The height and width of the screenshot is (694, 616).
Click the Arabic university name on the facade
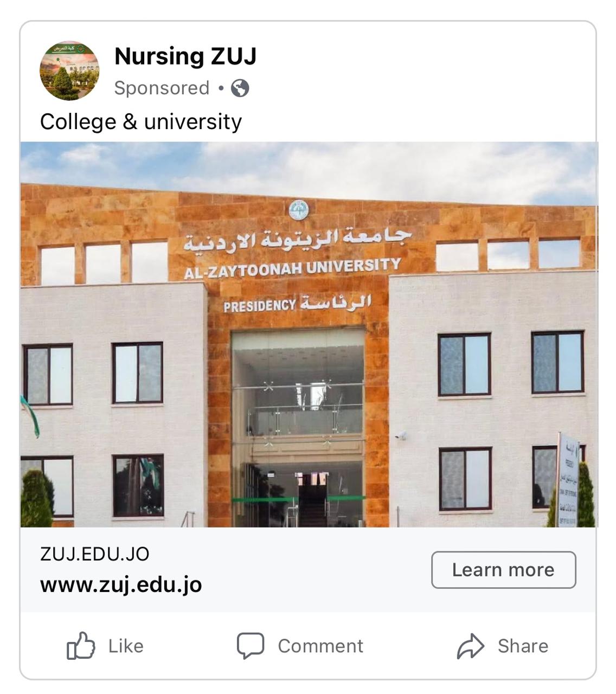click(x=297, y=239)
